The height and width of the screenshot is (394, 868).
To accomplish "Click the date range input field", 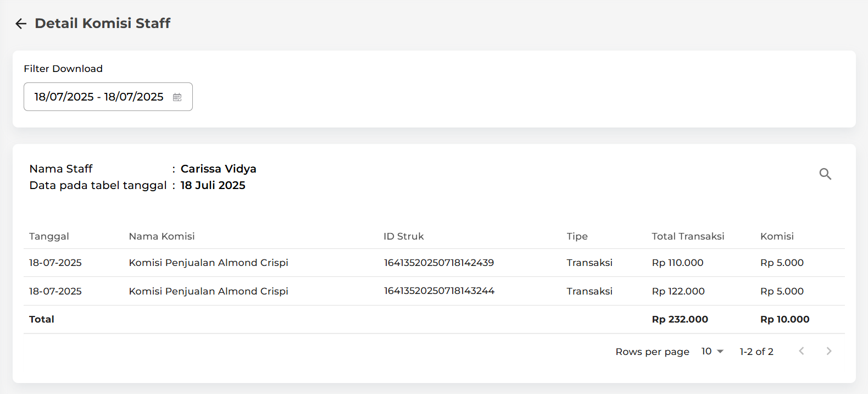I will pyautogui.click(x=108, y=97).
